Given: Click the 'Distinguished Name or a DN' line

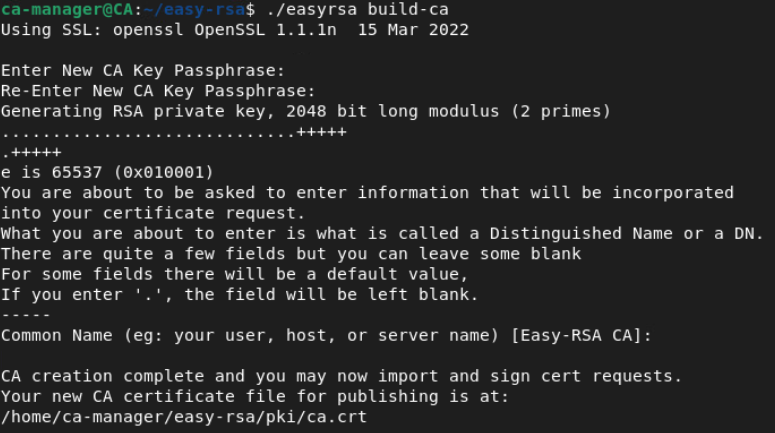Looking at the screenshot, I should pos(382,233).
